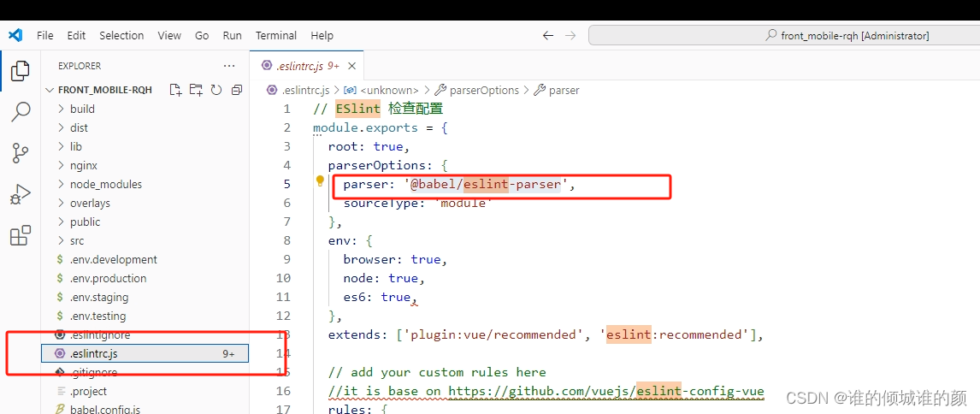Open the Selection menu

click(121, 36)
